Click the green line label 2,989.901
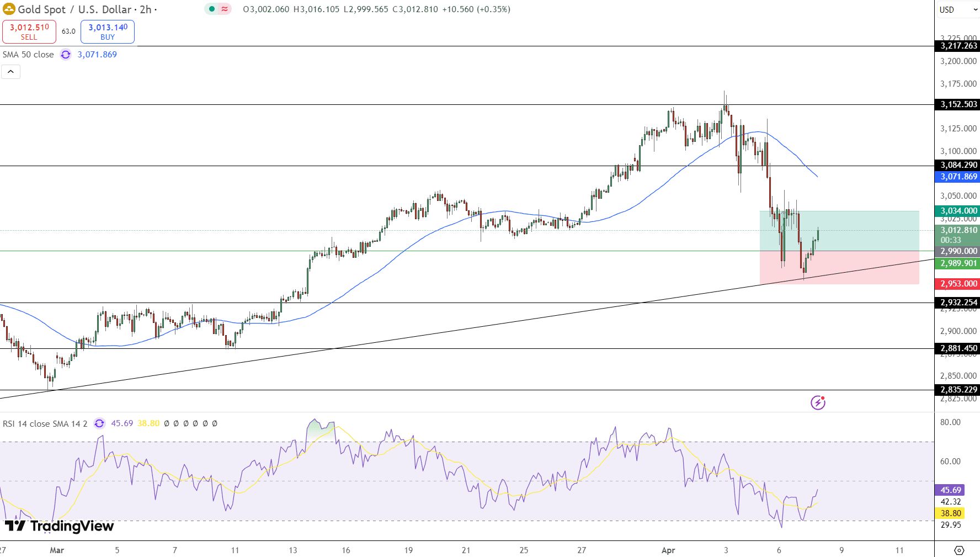This screenshot has height=557, width=980. point(957,263)
